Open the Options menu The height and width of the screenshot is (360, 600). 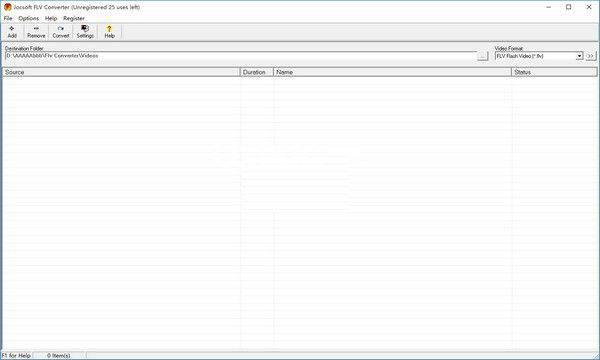29,18
